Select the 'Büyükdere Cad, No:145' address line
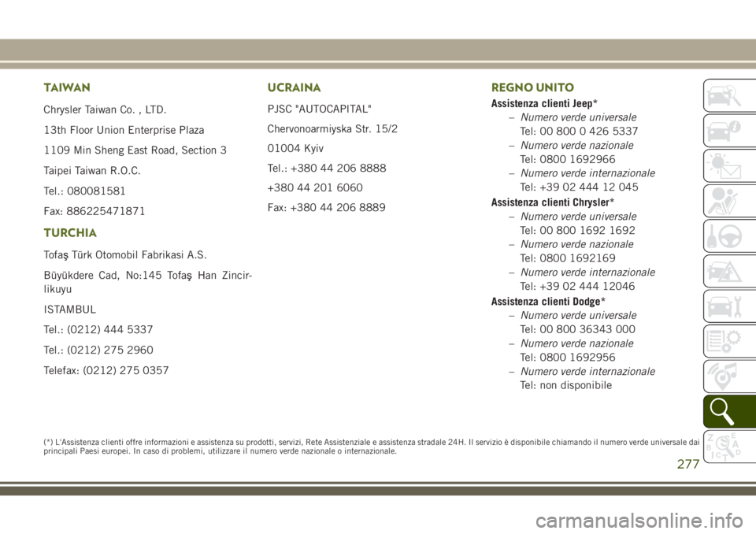 click(x=147, y=282)
